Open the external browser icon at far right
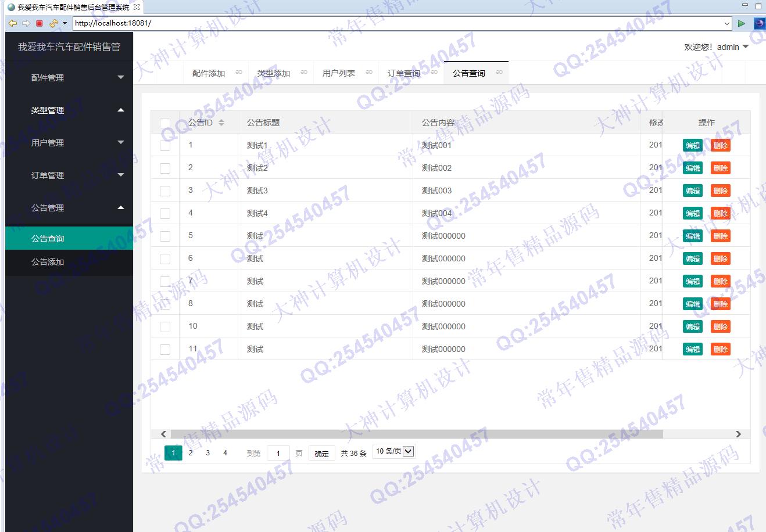Viewport: 766px width, 532px height. click(x=759, y=23)
